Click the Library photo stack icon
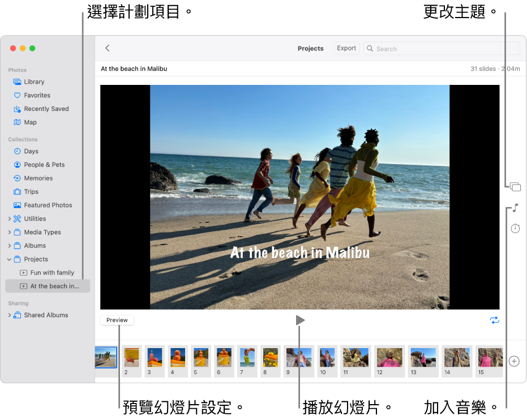527x420 pixels. coord(17,82)
